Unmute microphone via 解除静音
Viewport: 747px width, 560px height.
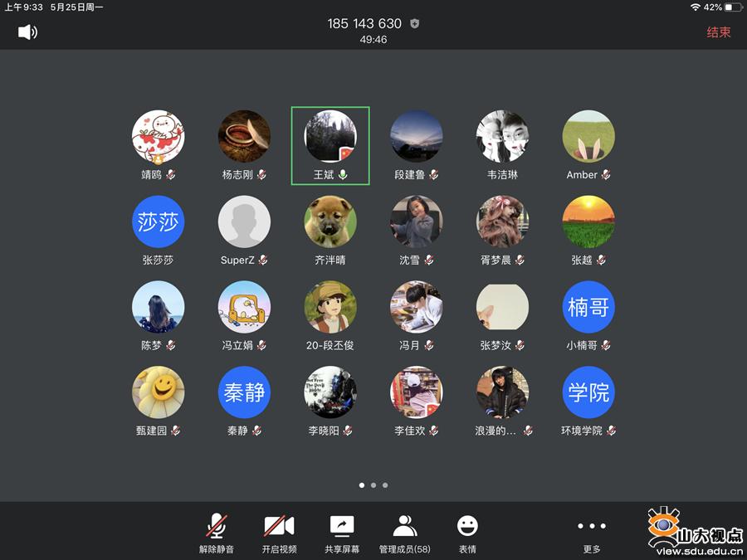coord(217,533)
